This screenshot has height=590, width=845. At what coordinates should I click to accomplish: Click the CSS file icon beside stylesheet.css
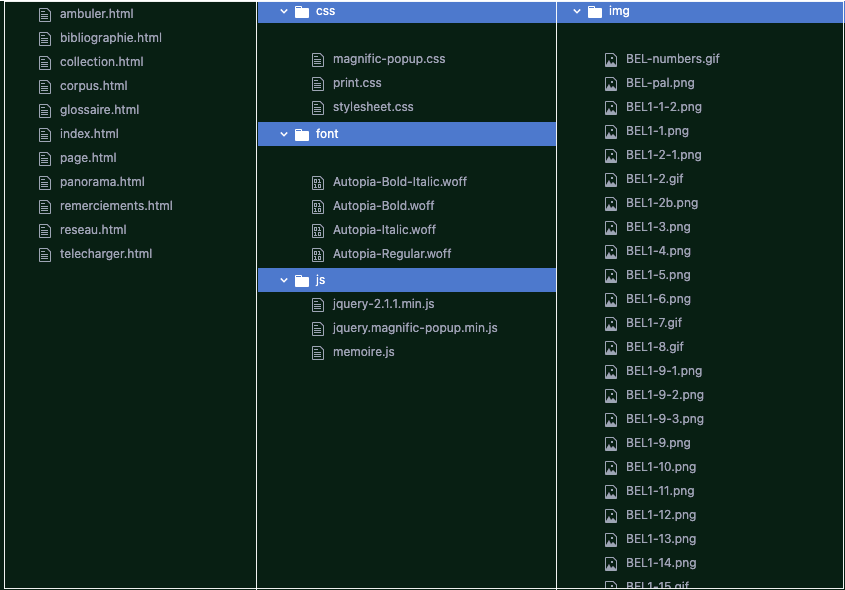(x=317, y=107)
